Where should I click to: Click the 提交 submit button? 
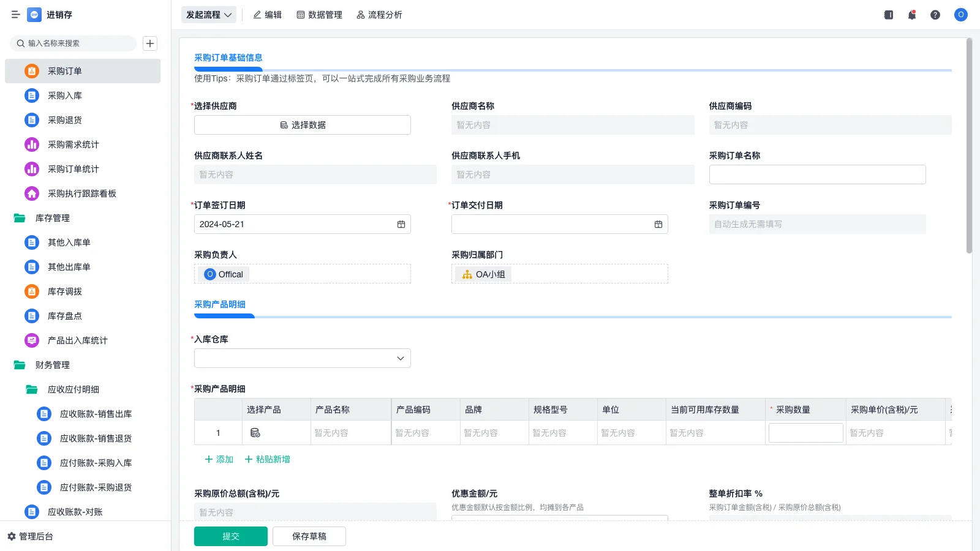click(231, 536)
